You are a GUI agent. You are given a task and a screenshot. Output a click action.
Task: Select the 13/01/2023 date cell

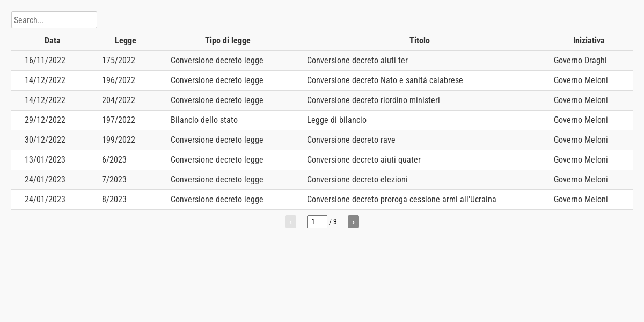pyautogui.click(x=45, y=160)
